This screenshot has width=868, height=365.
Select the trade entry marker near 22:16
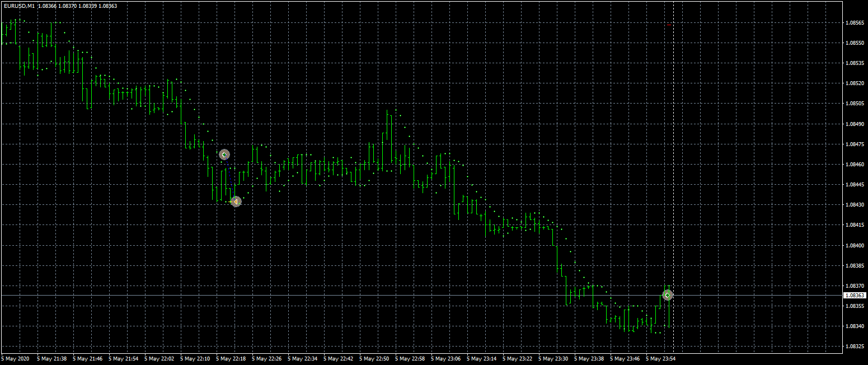point(224,155)
